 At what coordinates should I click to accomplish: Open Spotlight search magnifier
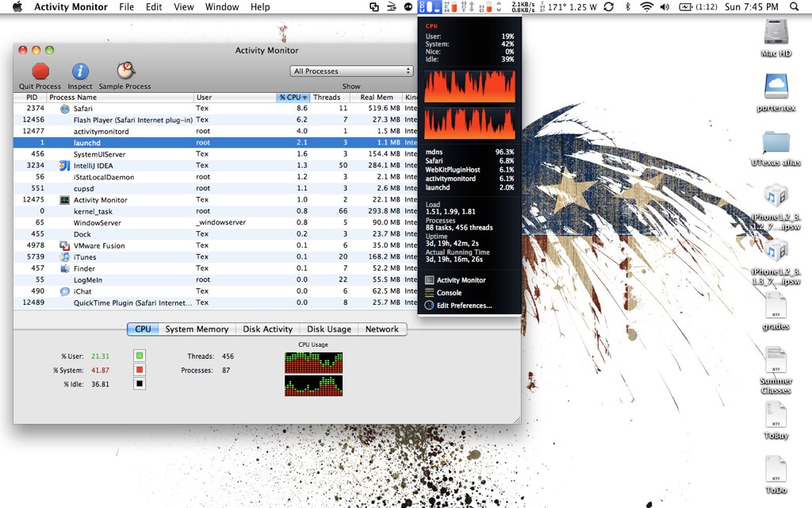tap(794, 6)
